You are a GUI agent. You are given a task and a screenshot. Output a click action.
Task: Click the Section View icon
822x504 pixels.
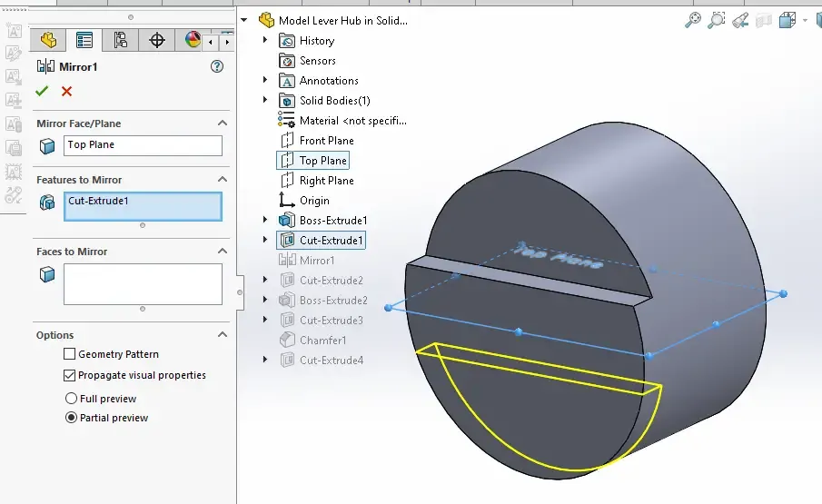pos(764,21)
